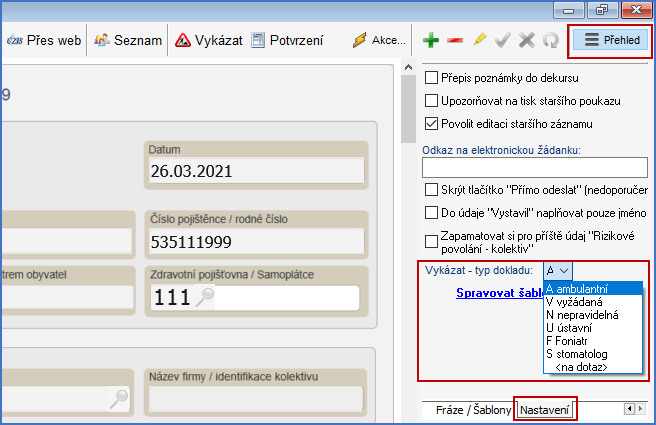Click the Odkaz na elektronickou žádanku field
The width and height of the screenshot is (656, 425).
point(534,167)
